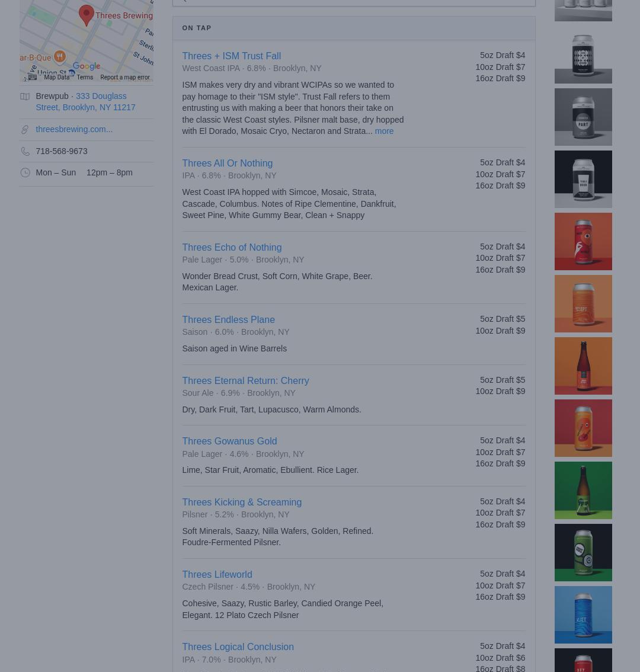
Task: Click the map icon beside Brewpub address
Action: 25,97
